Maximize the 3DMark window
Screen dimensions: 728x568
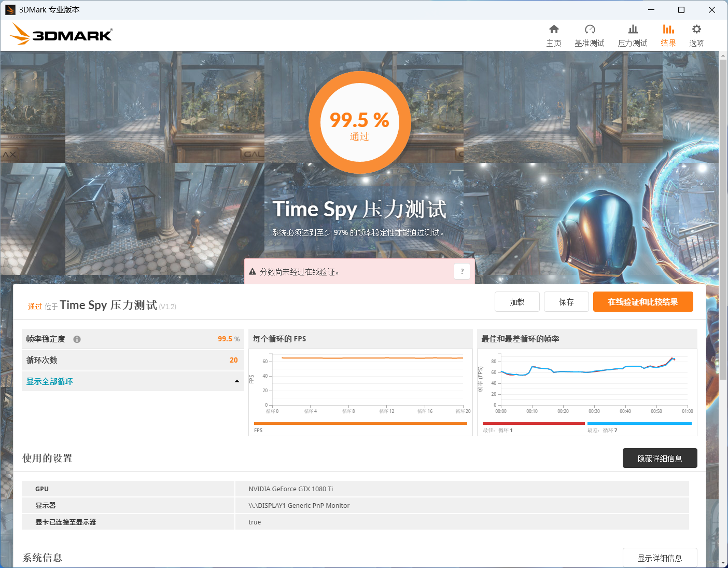[x=681, y=10]
